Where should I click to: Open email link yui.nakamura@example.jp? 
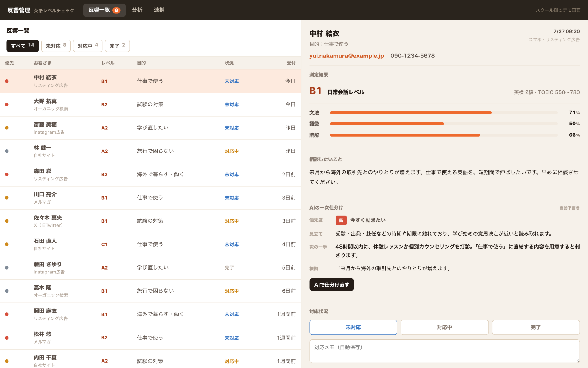point(346,56)
